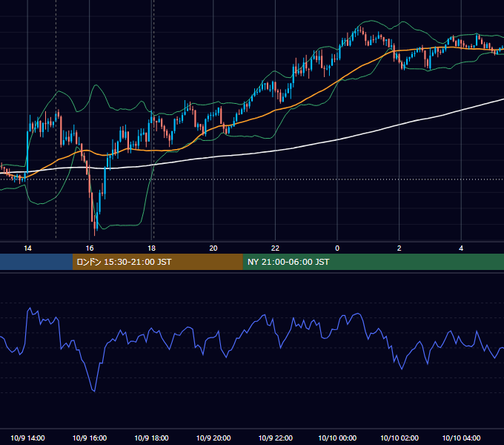This screenshot has width=504, height=445.
Task: Click the blue session bar before London
Action: [x=36, y=262]
